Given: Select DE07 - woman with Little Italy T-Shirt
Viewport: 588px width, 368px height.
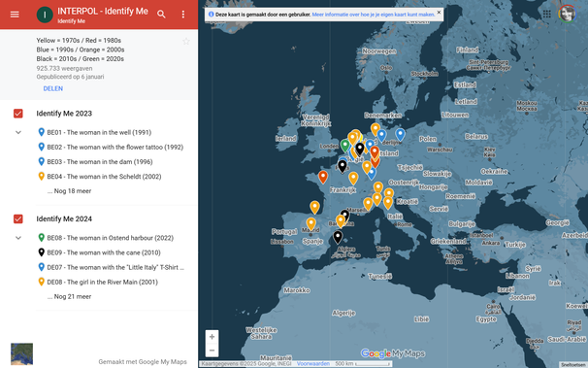Looking at the screenshot, I should click(x=115, y=267).
